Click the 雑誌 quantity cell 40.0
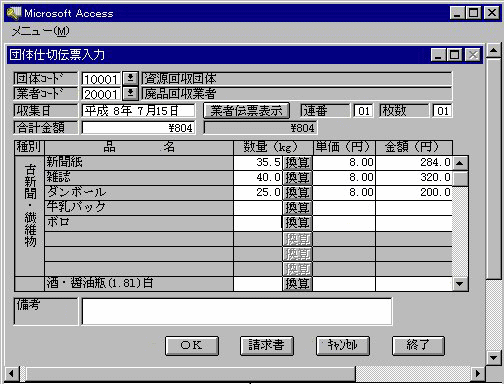 pyautogui.click(x=258, y=178)
